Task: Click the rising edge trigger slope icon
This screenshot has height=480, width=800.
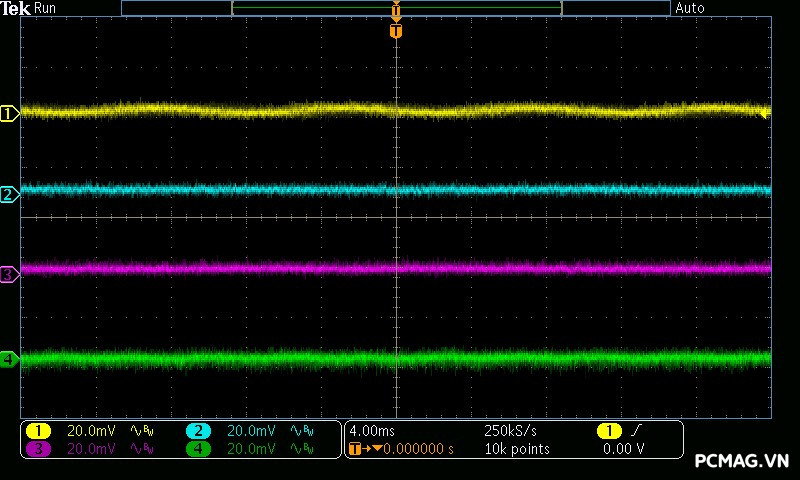Action: click(x=635, y=431)
